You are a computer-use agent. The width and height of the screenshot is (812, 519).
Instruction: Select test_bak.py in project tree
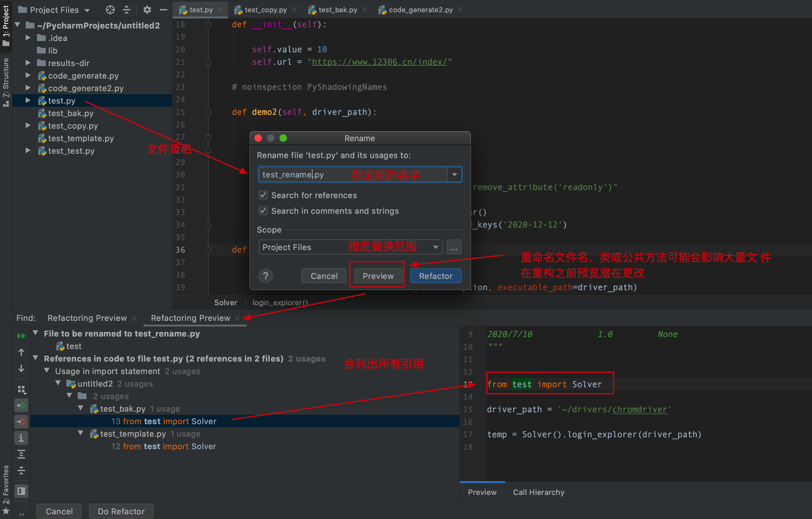[x=70, y=113]
